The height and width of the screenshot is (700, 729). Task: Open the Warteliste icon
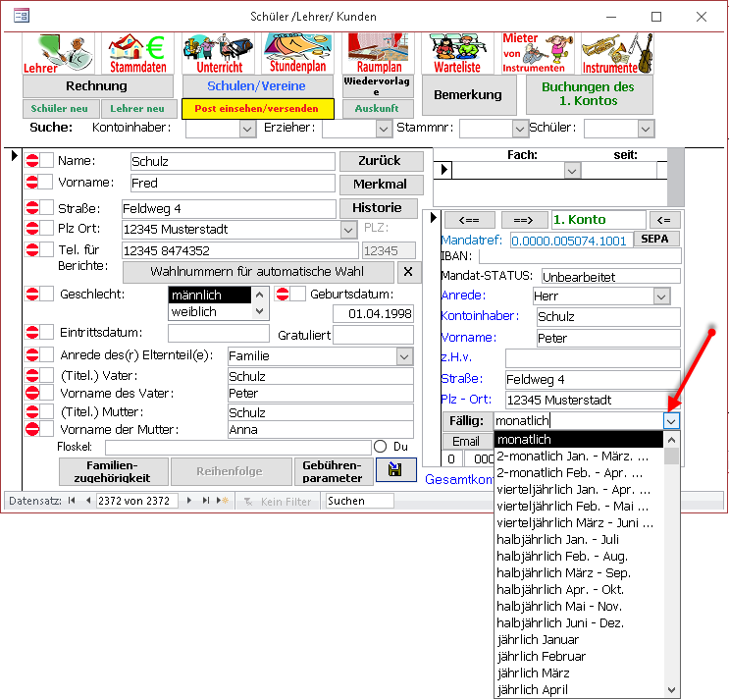click(x=457, y=54)
